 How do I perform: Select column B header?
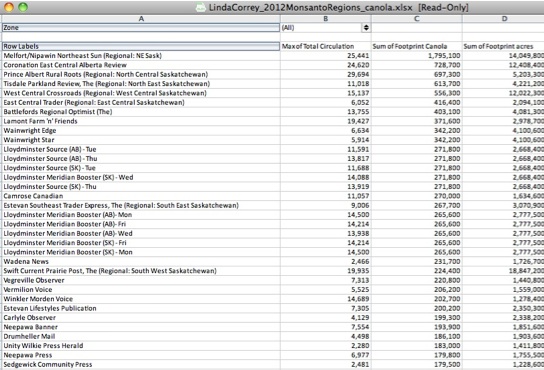(325, 19)
